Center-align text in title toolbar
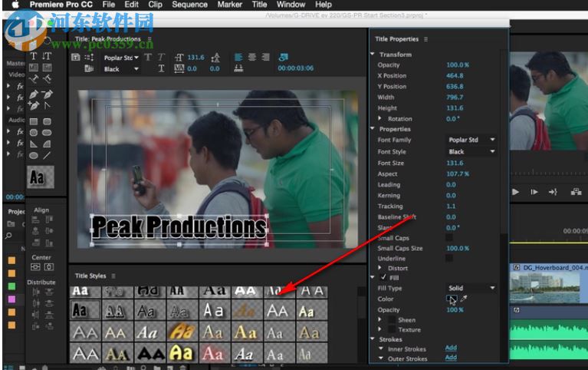This screenshot has width=588, height=370. click(x=252, y=57)
